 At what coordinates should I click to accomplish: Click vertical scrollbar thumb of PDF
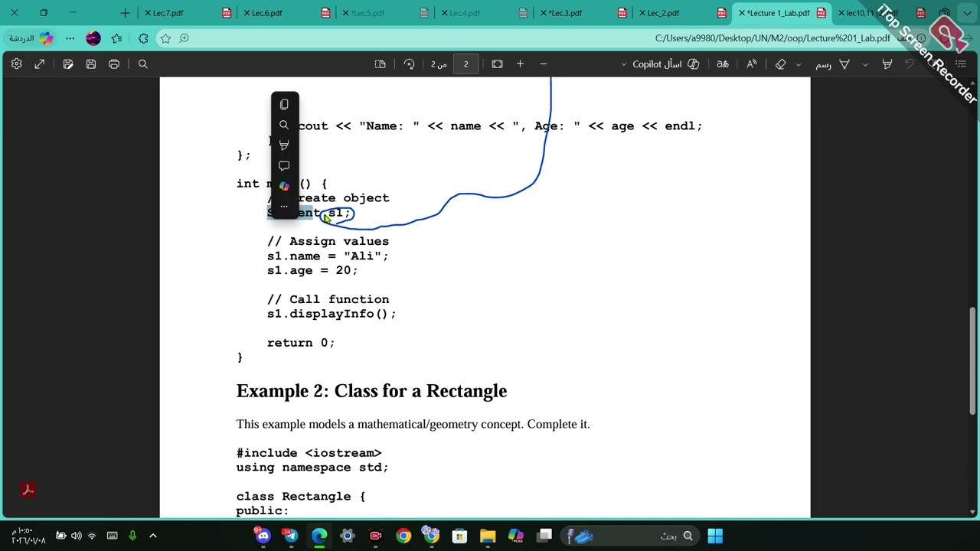[973, 362]
